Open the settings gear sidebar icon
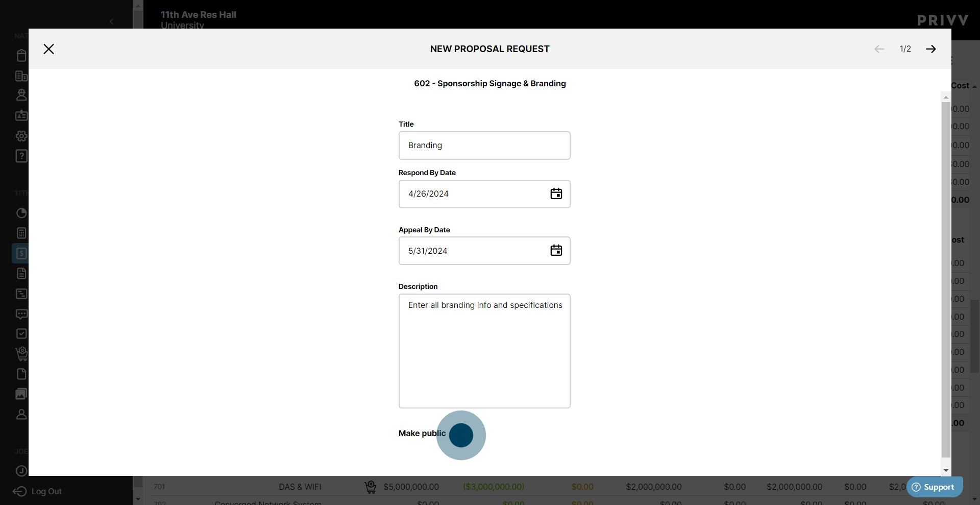The image size is (980, 505). (x=21, y=136)
